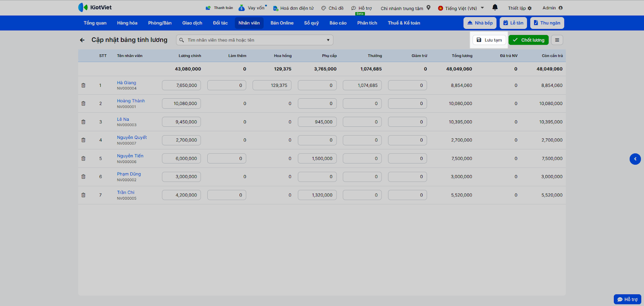Viewport: 644px width, 306px height.
Task: Expand the blue side panel arrow
Action: [635, 159]
